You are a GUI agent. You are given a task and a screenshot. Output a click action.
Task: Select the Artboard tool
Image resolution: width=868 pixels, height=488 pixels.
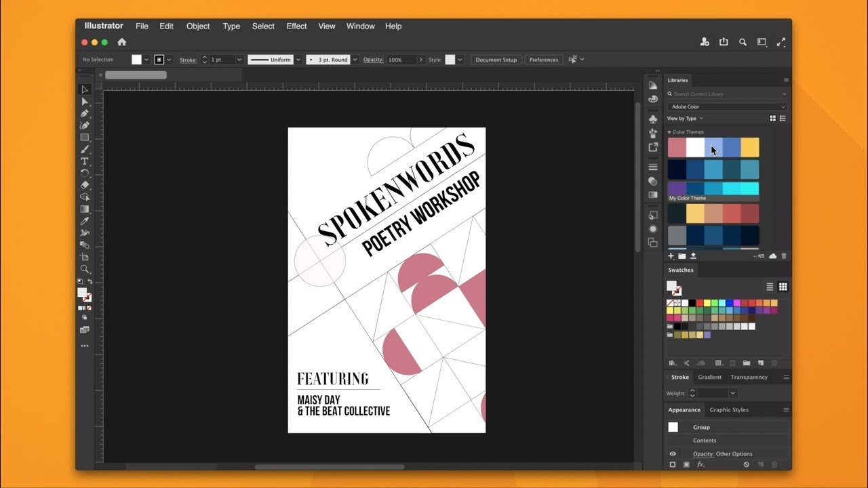point(85,257)
